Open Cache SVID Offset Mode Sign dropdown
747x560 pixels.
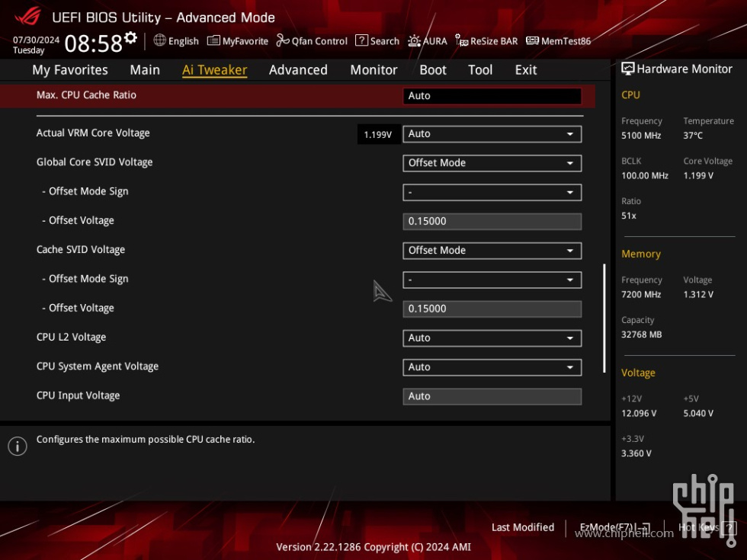492,280
